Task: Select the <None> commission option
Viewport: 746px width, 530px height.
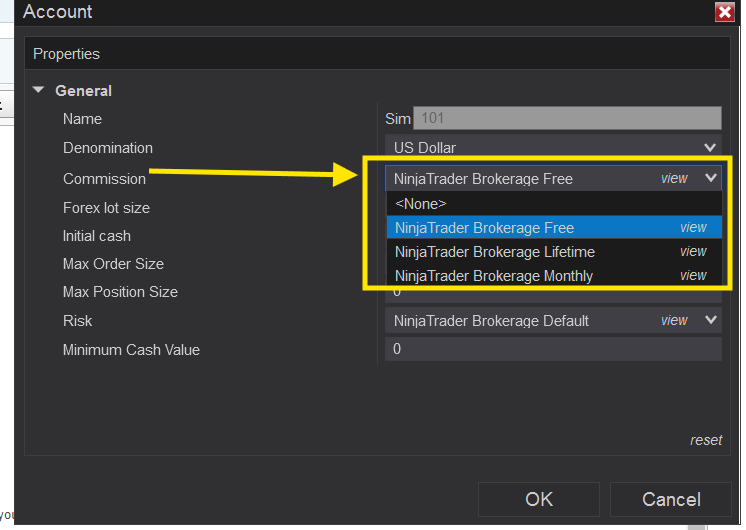Action: (x=421, y=203)
